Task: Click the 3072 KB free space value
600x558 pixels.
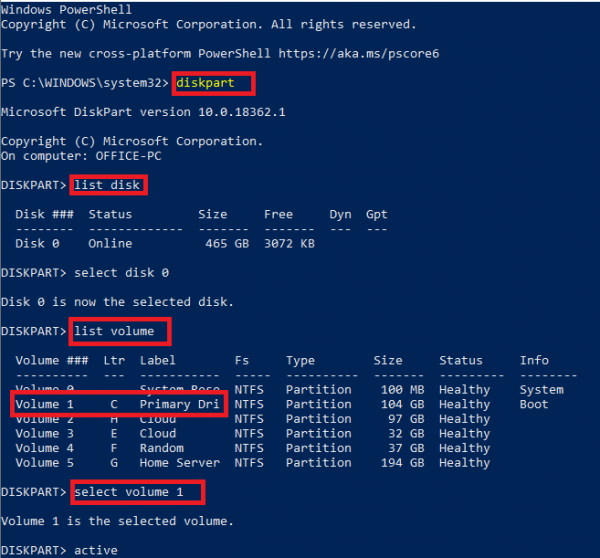Action: [x=290, y=243]
